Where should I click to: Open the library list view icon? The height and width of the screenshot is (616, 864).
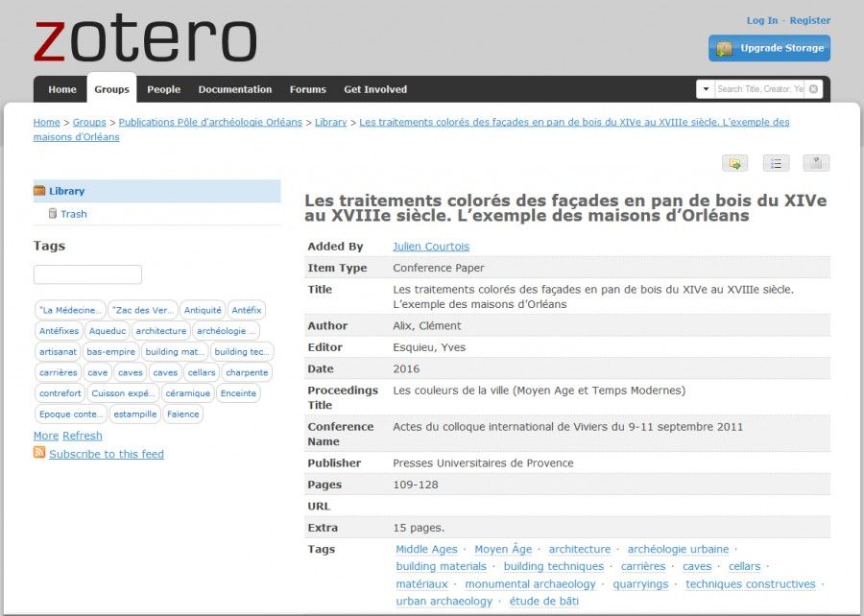click(776, 163)
